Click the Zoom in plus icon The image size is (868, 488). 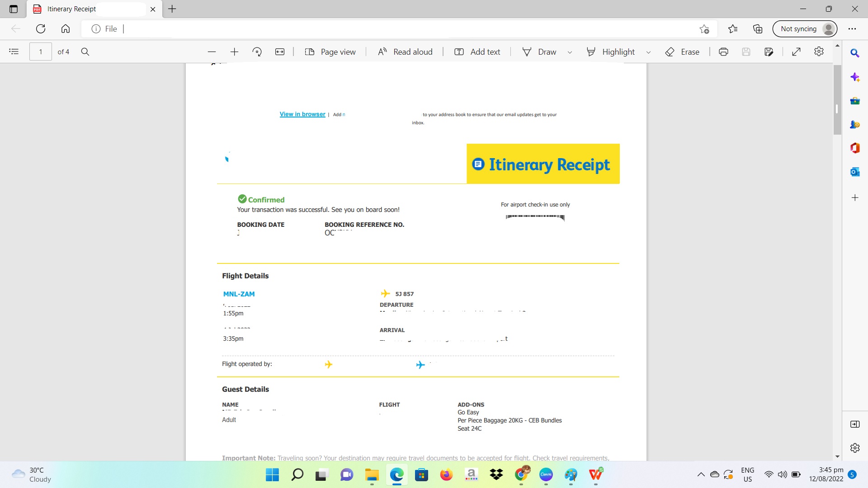click(x=234, y=52)
